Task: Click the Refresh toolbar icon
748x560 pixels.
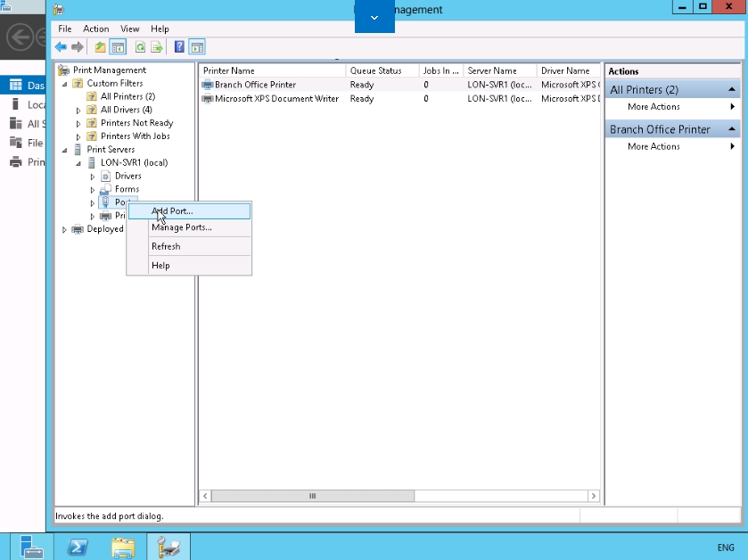Action: pyautogui.click(x=140, y=47)
